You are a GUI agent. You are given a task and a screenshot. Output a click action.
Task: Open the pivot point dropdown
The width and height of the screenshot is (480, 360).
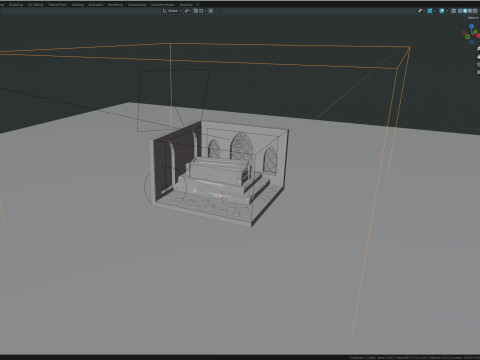(x=188, y=11)
